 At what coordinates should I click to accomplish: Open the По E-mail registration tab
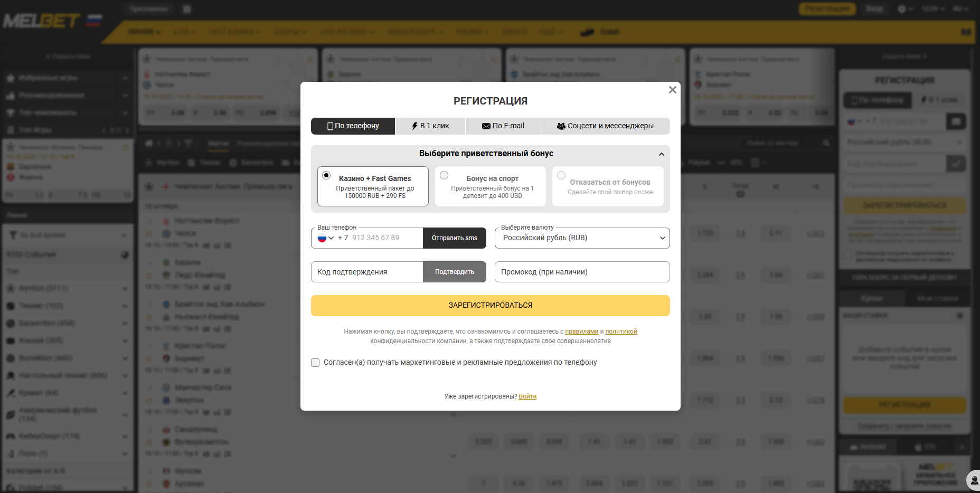pos(503,126)
